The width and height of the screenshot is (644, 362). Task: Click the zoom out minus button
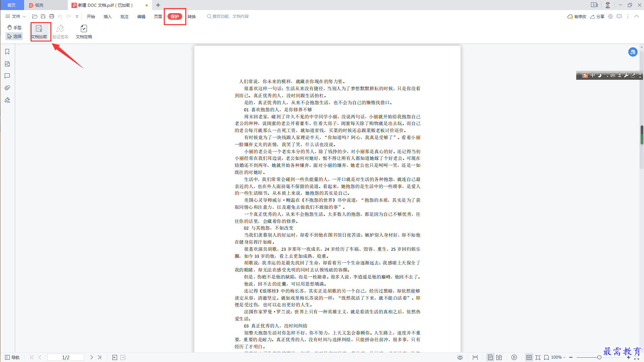[571, 357]
